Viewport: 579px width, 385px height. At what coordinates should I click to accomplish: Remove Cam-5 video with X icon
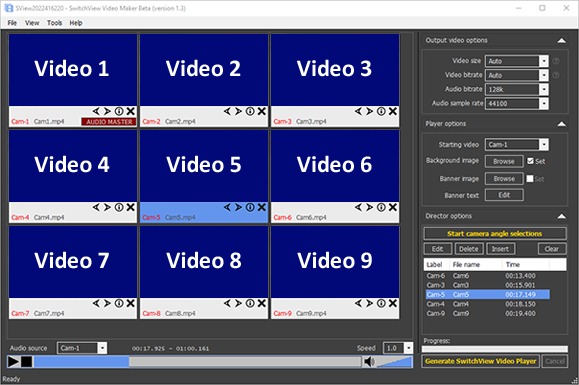[261, 207]
